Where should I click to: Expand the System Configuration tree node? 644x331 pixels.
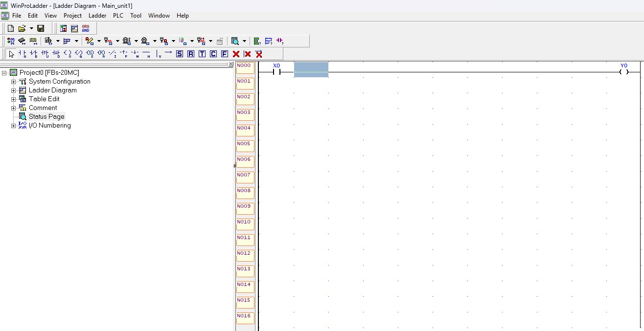(14, 82)
